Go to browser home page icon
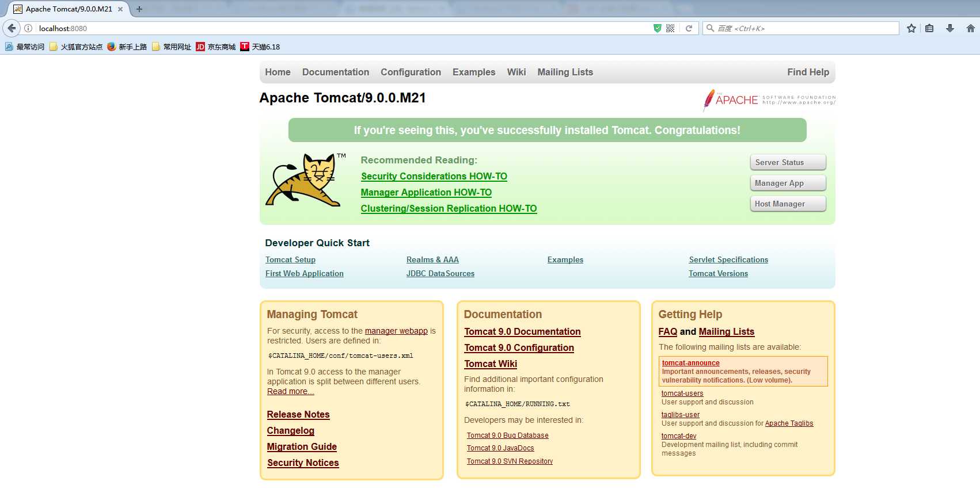This screenshot has width=980, height=493. tap(971, 28)
